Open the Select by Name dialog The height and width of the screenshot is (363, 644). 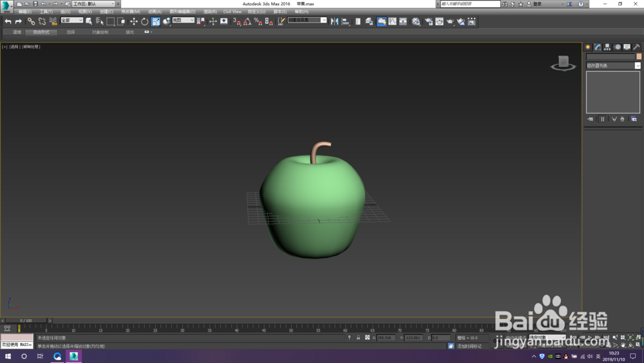click(99, 21)
